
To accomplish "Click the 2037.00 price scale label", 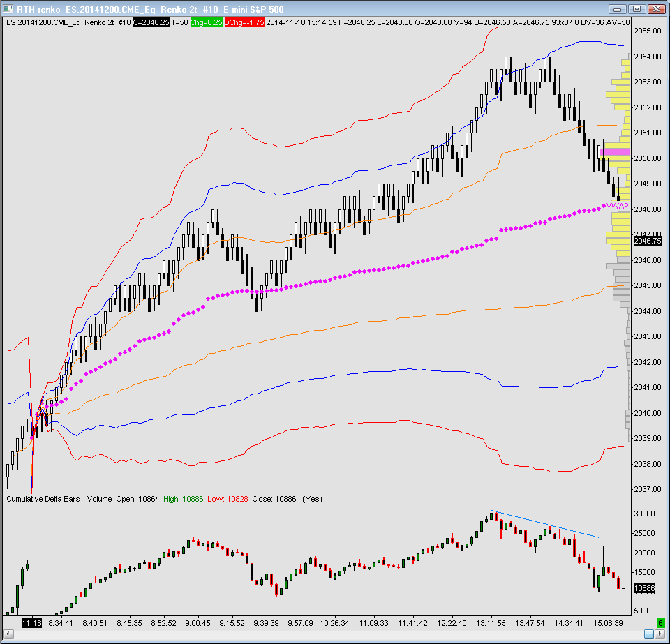I will pos(648,489).
